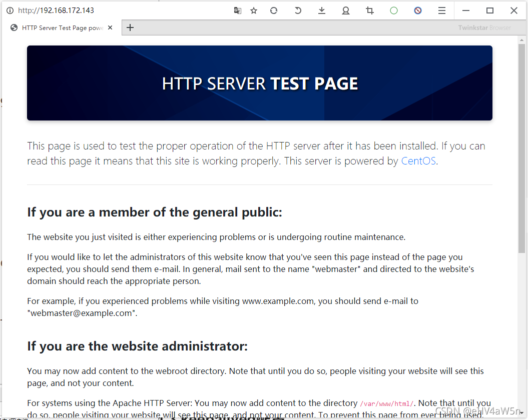Image resolution: width=528 pixels, height=420 pixels.
Task: Click the /var/www/html/ path text
Action: tap(386, 403)
